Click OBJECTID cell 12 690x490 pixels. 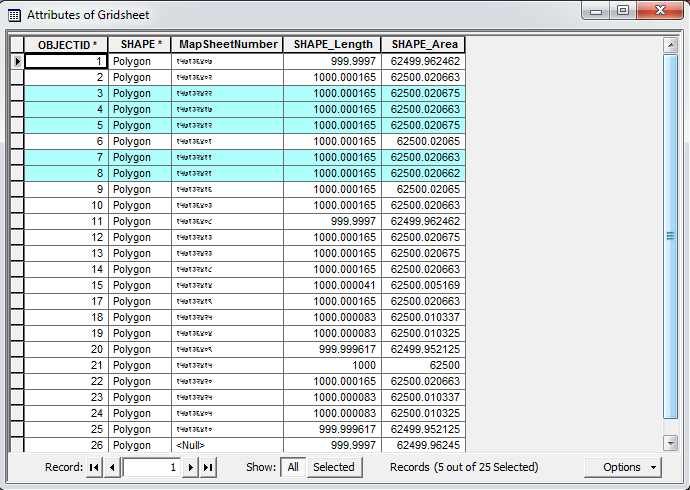66,238
